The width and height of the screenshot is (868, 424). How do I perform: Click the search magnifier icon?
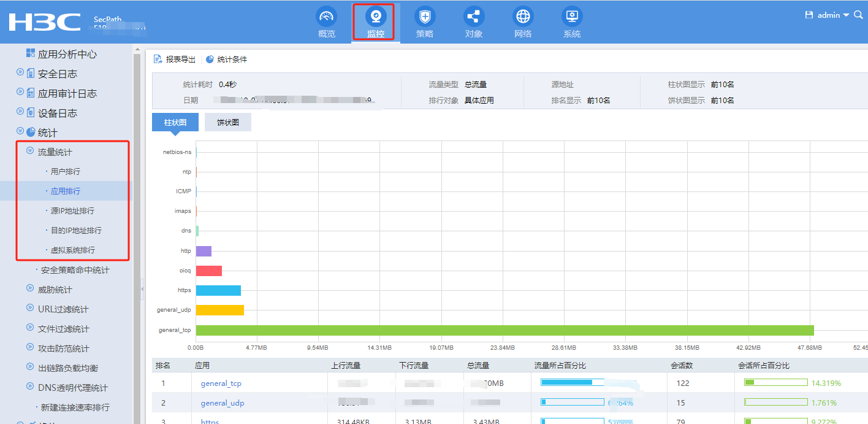[858, 15]
